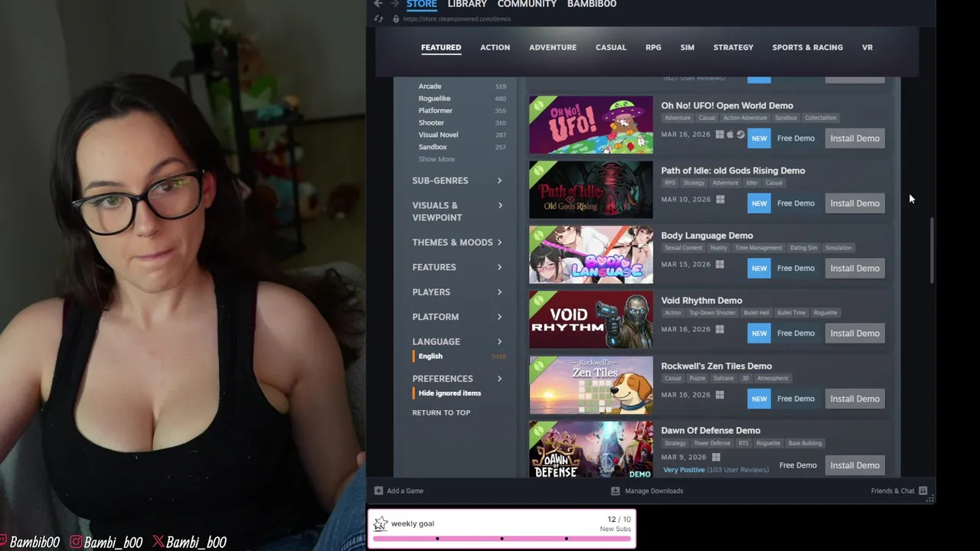Select the Roguelike genre filter
The width and height of the screenshot is (980, 551).
434,99
